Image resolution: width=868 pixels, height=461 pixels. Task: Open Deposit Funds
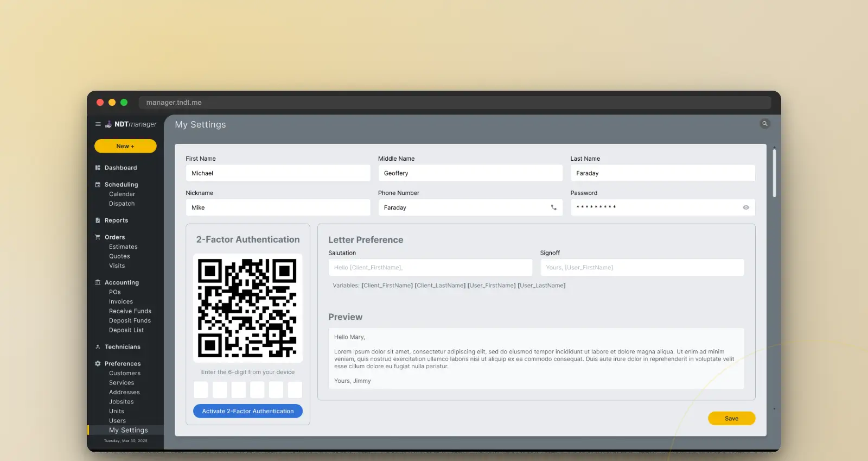point(130,321)
